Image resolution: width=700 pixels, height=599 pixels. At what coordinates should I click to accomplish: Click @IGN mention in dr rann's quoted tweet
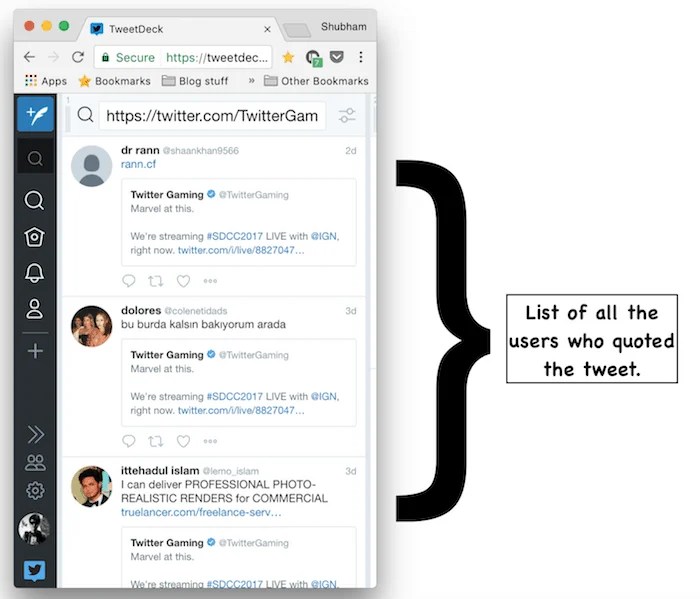point(324,236)
